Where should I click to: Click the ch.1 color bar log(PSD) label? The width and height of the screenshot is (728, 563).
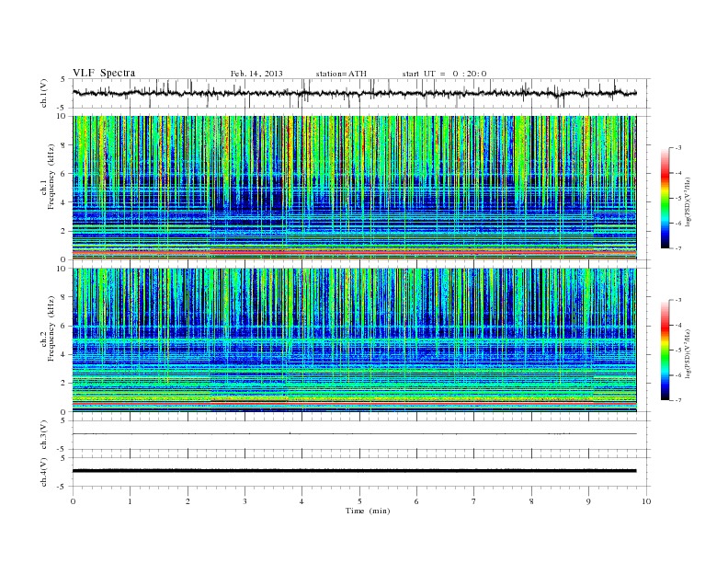coord(688,201)
